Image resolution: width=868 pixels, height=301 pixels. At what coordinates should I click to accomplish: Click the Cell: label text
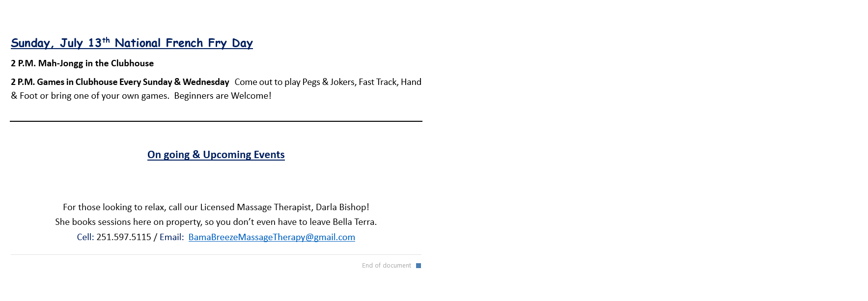click(x=85, y=237)
